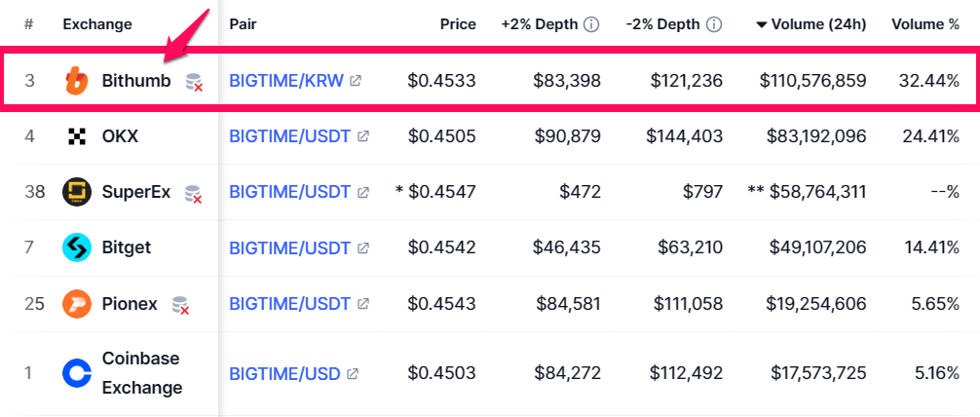Sort table by Volume % header
The image size is (980, 417).
(x=925, y=24)
